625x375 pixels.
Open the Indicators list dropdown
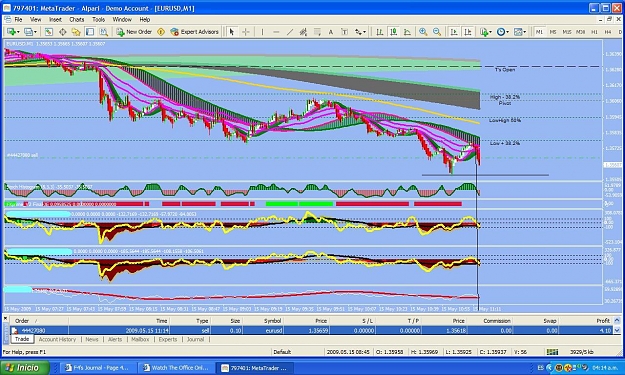click(x=486, y=32)
